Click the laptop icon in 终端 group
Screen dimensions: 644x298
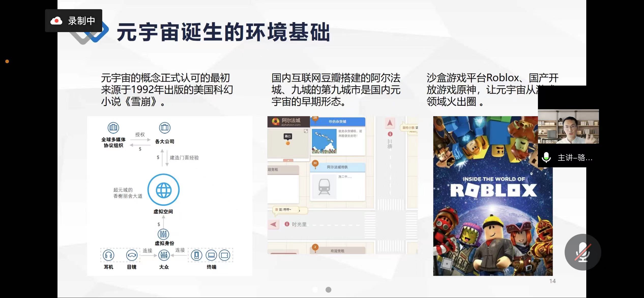(x=211, y=255)
